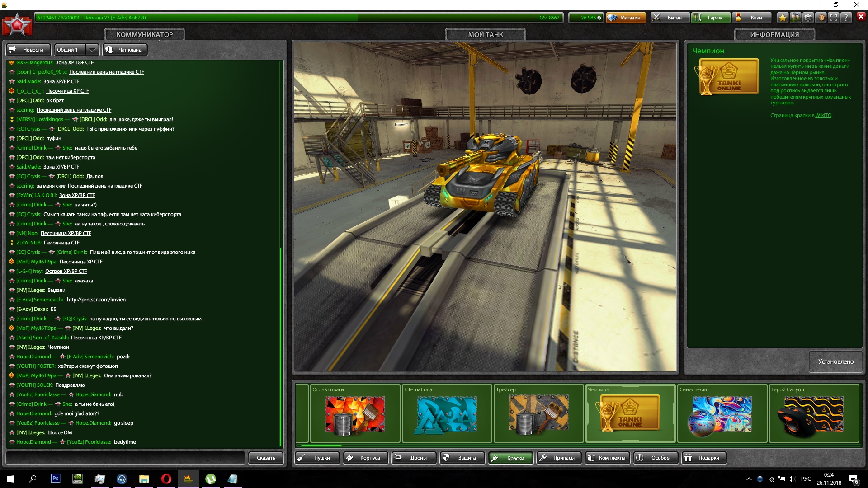Click the chat message input field
868x488 pixels.
(125, 458)
